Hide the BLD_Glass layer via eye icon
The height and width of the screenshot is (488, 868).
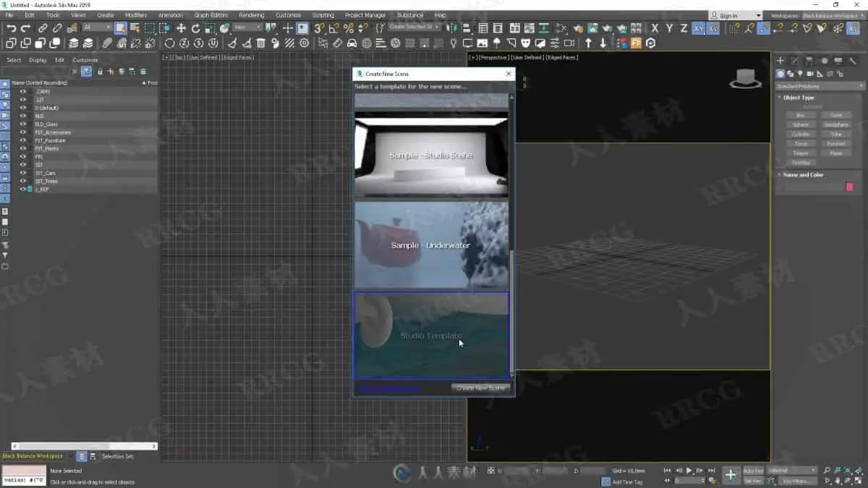(x=23, y=124)
